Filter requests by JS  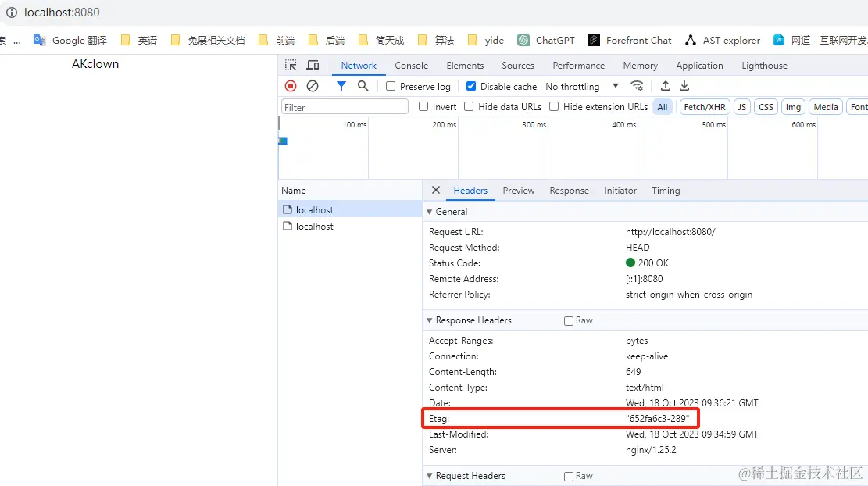coord(741,107)
